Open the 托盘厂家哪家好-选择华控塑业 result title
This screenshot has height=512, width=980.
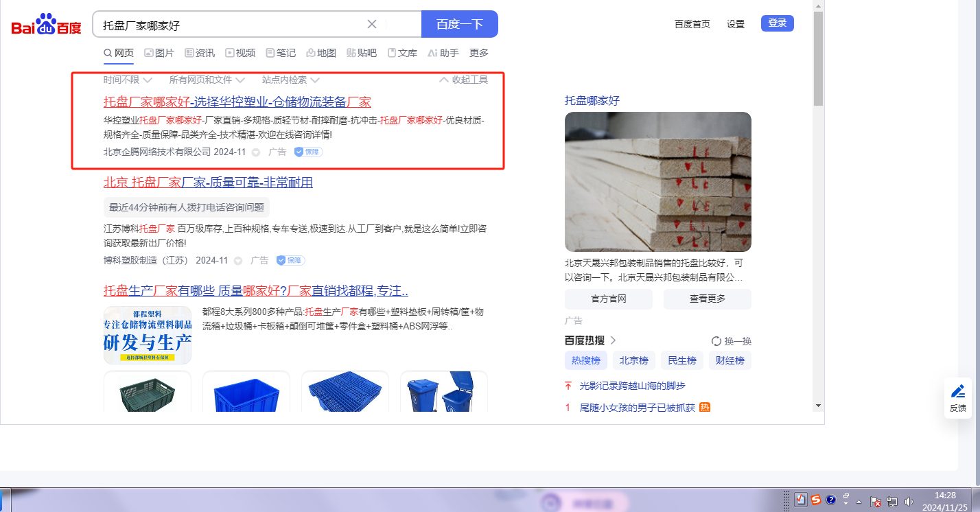pos(237,102)
